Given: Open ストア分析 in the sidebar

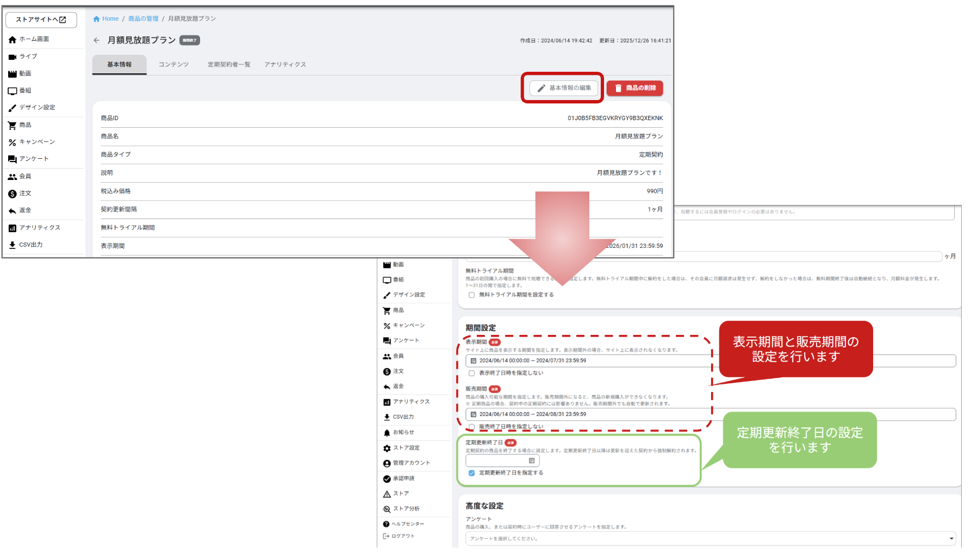Looking at the screenshot, I should click(x=406, y=509).
